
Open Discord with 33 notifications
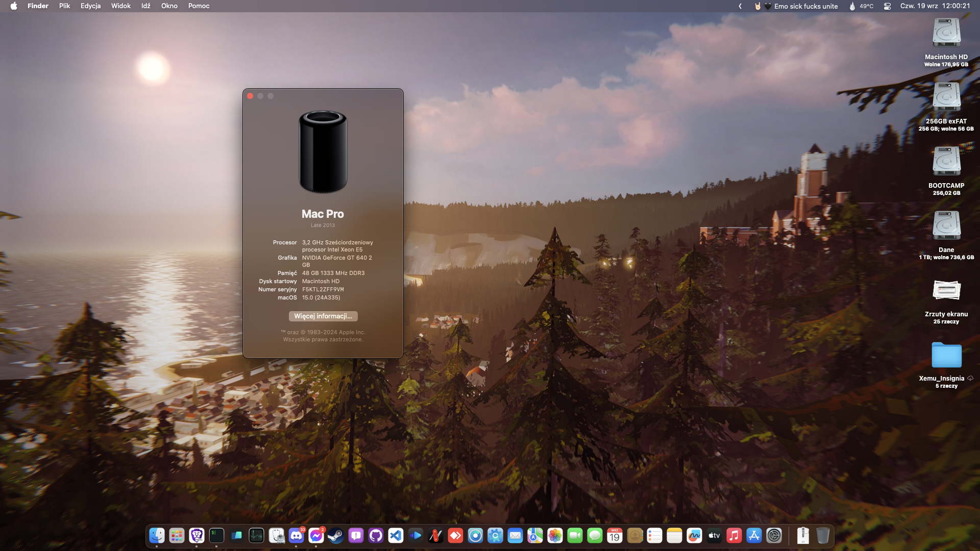tap(296, 535)
